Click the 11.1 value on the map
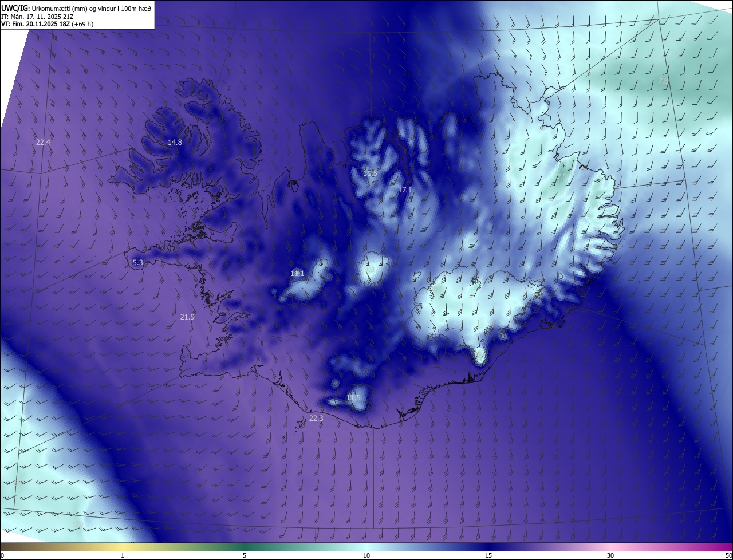Screen dimensions: 733x560 (x=297, y=274)
